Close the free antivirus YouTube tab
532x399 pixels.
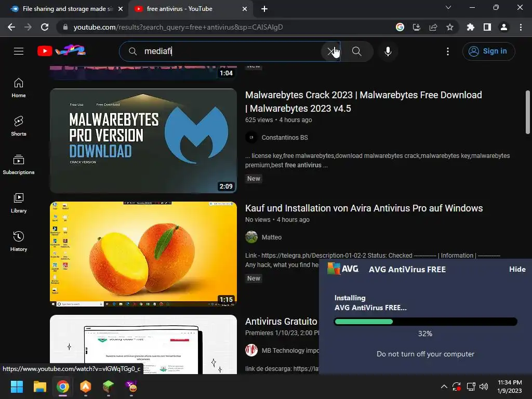[245, 9]
